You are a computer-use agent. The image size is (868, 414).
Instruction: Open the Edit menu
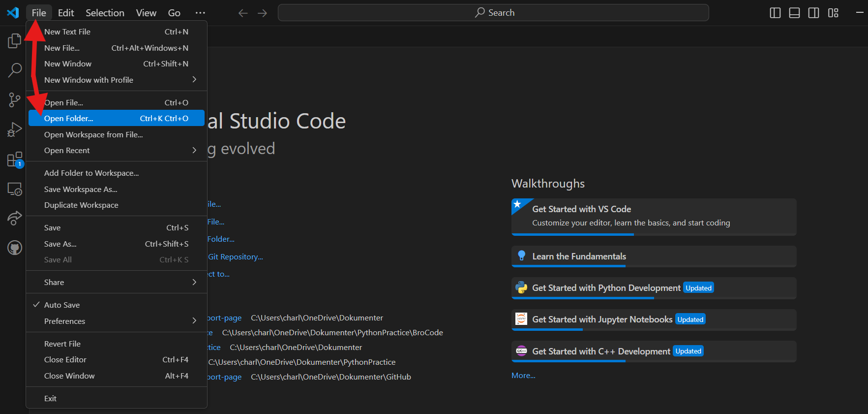tap(66, 13)
